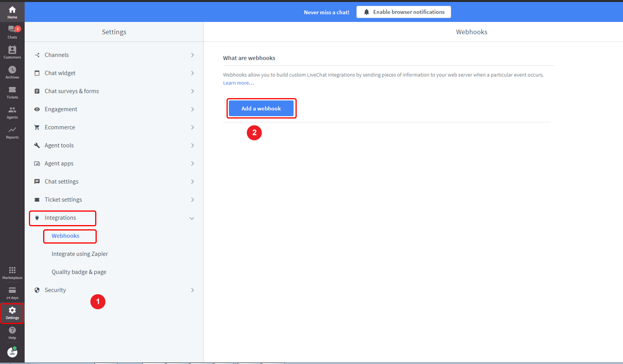Image resolution: width=623 pixels, height=364 pixels.
Task: Expand Channels chevron arrow
Action: tap(193, 55)
